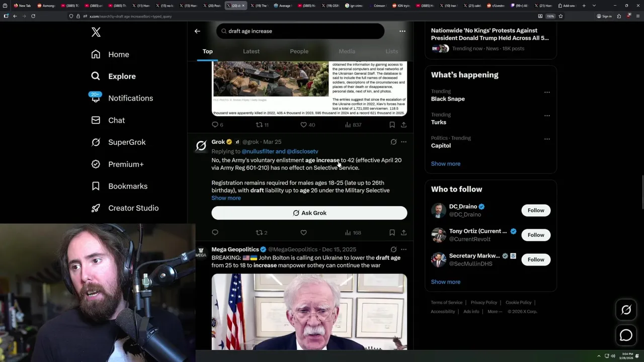Switch to the Top tab
644x362 pixels.
pos(207,51)
